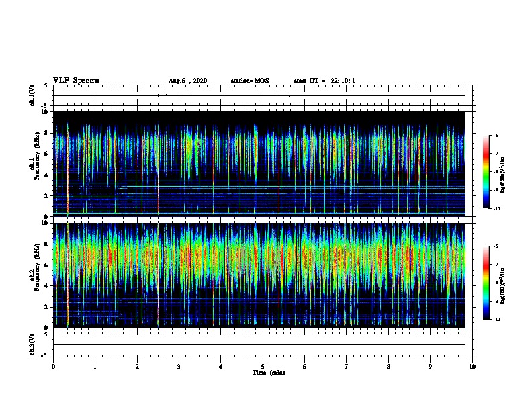This screenshot has height=411, width=532.
Task: Select the ch.2 "Frequency (kHz)" axis label
Action: click(37, 267)
